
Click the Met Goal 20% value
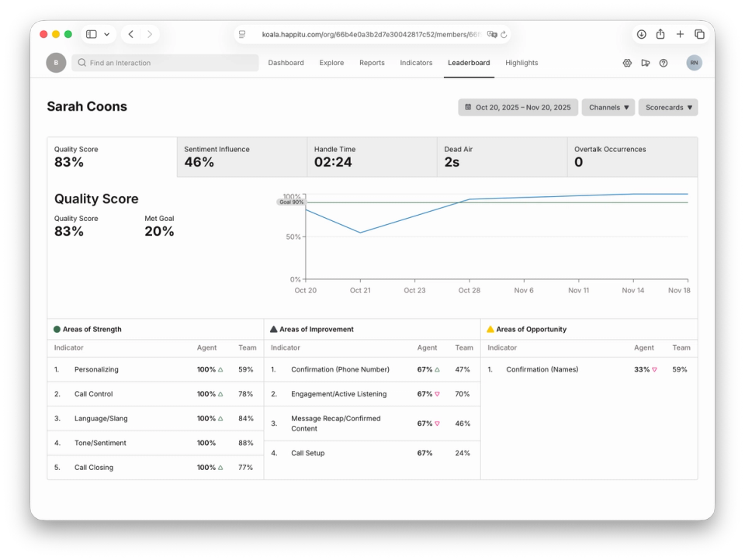(x=159, y=231)
